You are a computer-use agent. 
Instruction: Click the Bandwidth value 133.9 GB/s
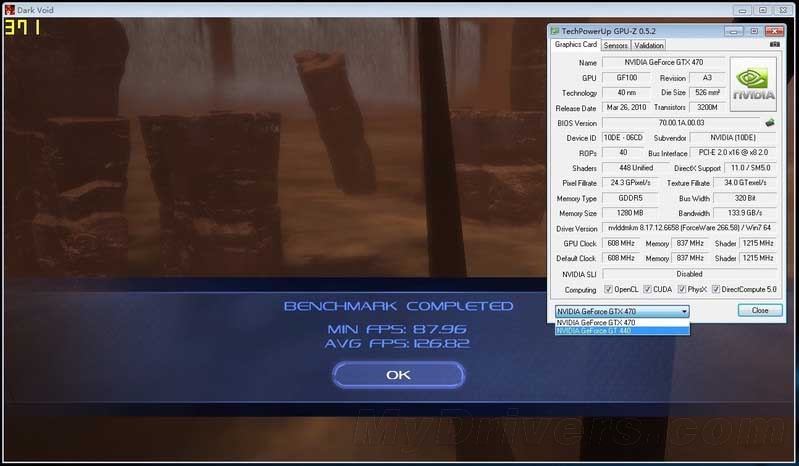(x=745, y=213)
